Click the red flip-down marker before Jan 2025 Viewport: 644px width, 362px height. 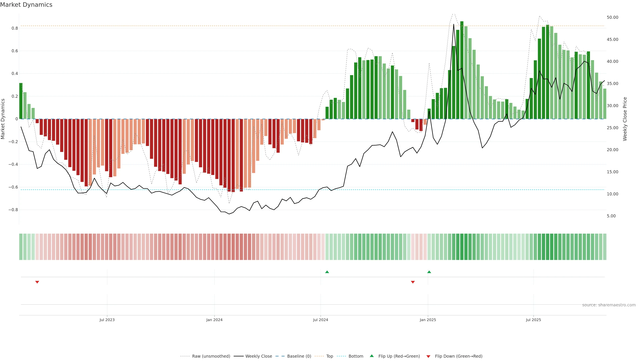click(x=413, y=282)
